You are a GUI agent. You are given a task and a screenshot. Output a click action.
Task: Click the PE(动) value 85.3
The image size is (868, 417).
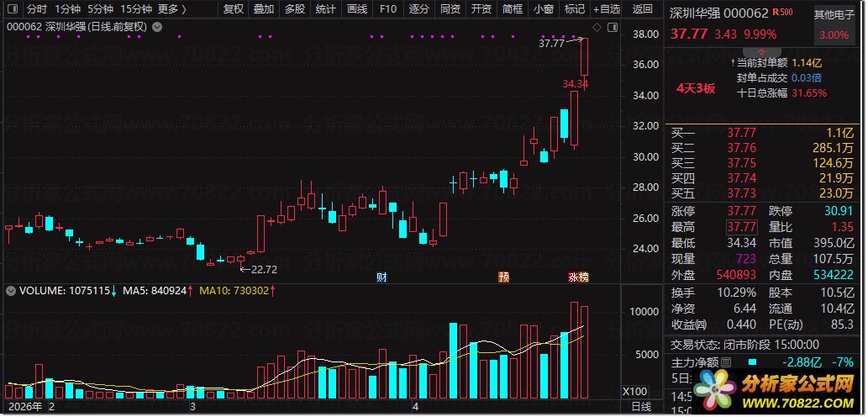(x=843, y=324)
